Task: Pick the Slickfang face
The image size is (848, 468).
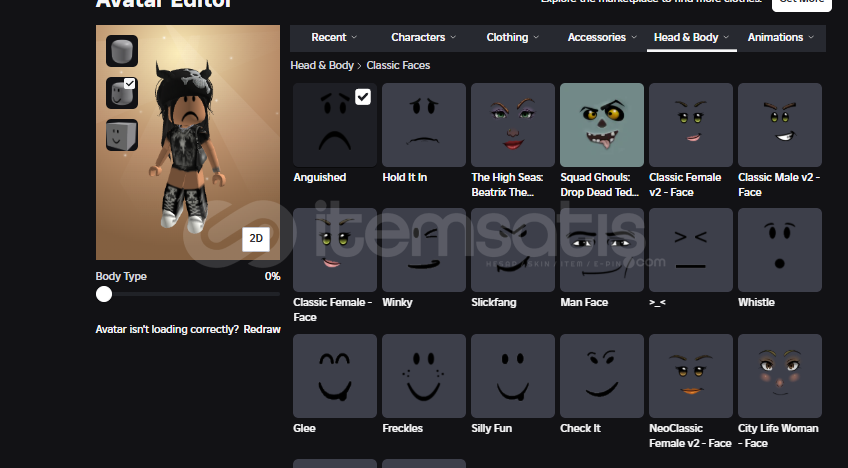Action: click(513, 250)
